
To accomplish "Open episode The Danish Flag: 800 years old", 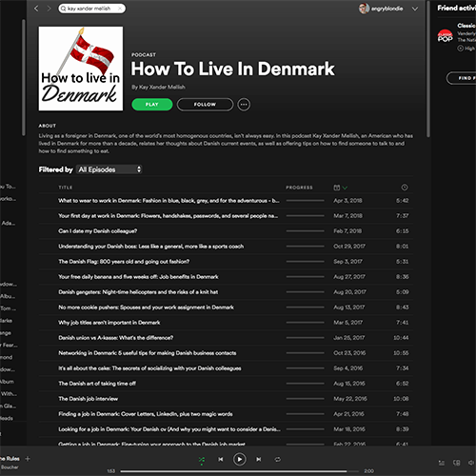I will tap(124, 262).
